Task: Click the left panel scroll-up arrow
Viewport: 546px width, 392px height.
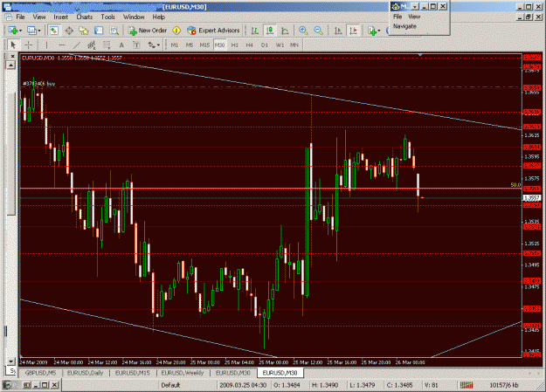Action: pyautogui.click(x=11, y=65)
